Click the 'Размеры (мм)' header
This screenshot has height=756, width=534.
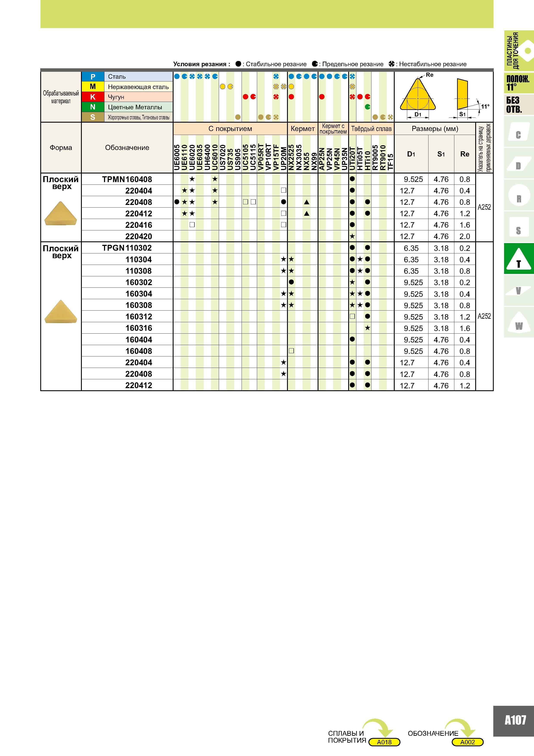pos(435,128)
